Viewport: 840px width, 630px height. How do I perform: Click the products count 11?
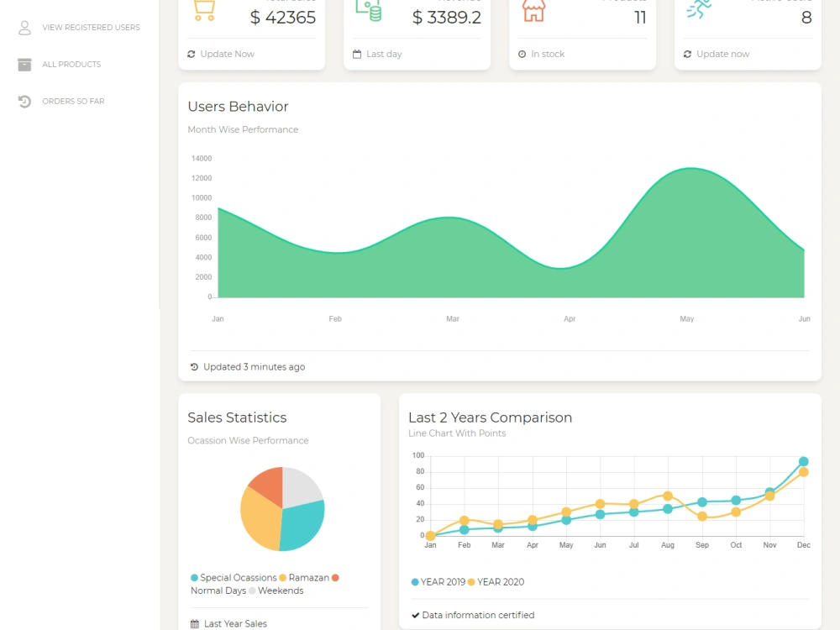point(640,18)
